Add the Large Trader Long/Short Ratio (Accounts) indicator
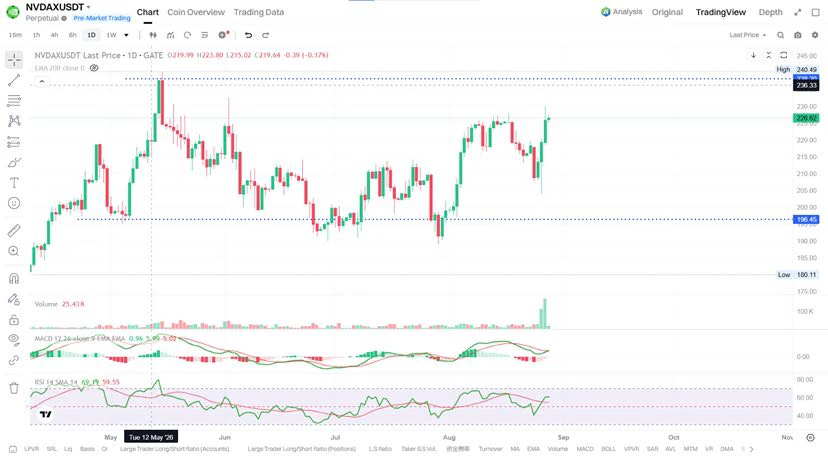The height and width of the screenshot is (466, 828). [x=175, y=449]
